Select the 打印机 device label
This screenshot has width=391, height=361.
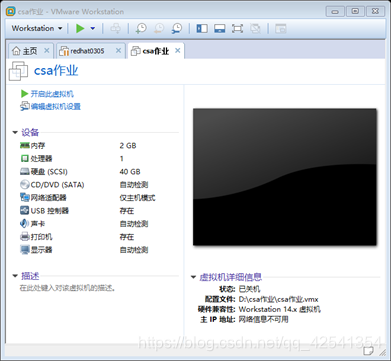41,237
